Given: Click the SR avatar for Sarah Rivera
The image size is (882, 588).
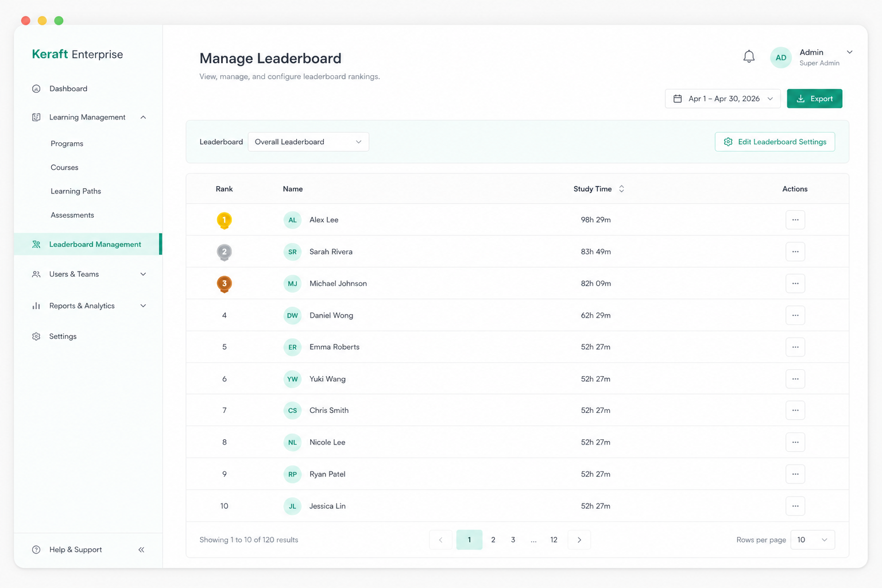Looking at the screenshot, I should [292, 252].
